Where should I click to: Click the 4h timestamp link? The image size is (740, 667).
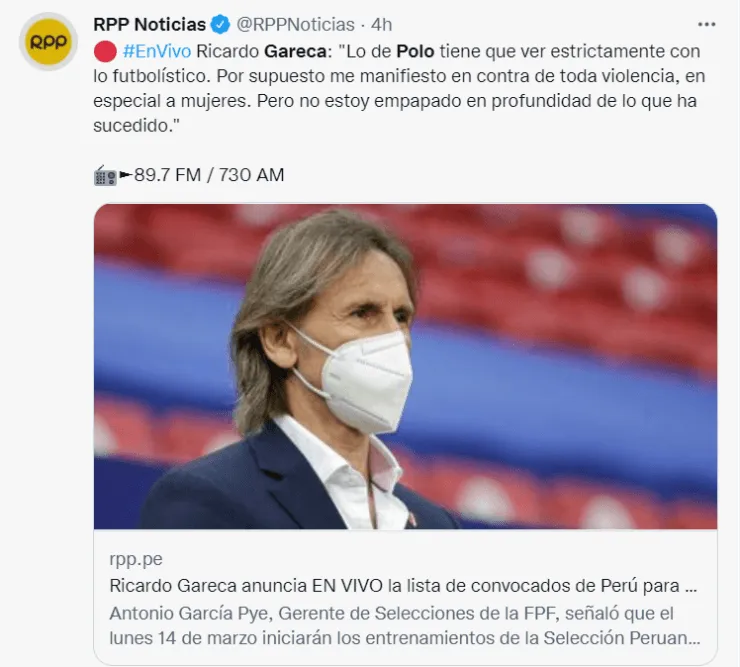[381, 25]
